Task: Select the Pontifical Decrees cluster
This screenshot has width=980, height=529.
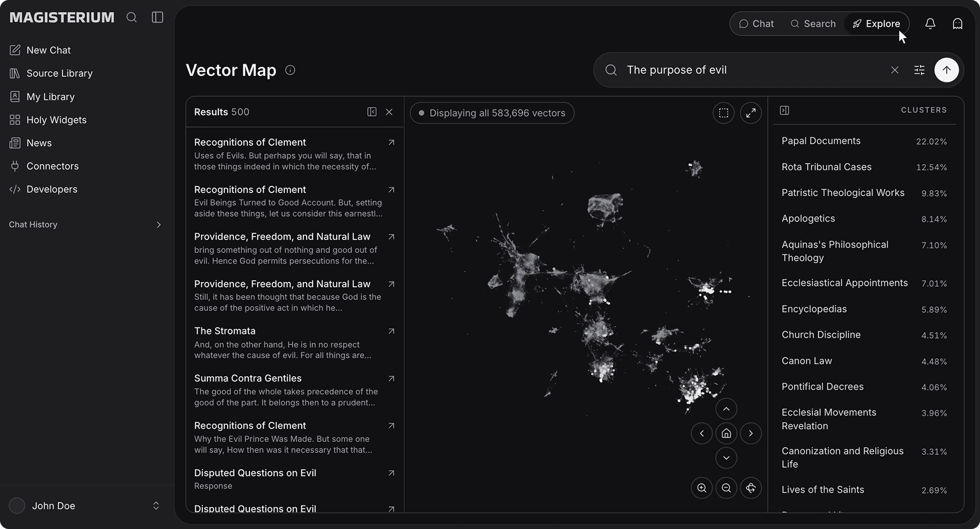Action: pyautogui.click(x=864, y=387)
